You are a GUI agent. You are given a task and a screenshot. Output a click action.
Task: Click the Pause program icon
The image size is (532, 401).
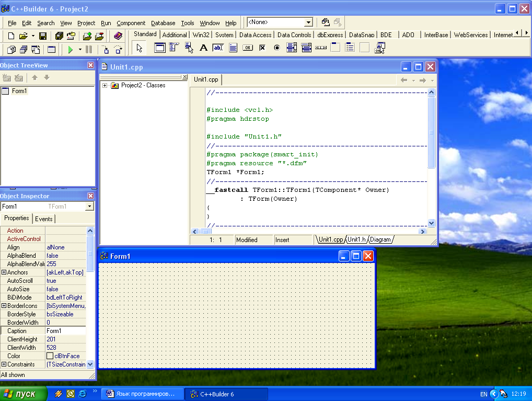coord(89,50)
